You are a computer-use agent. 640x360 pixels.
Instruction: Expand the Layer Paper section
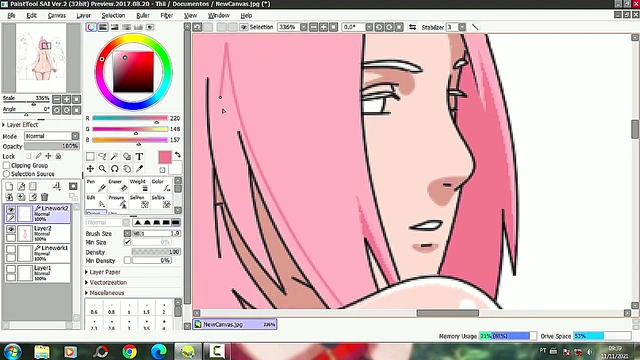[103, 272]
